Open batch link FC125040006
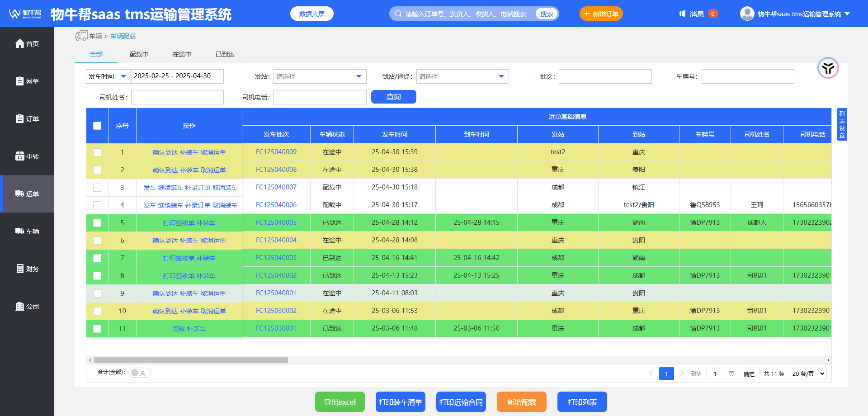The image size is (868, 416). (x=276, y=205)
